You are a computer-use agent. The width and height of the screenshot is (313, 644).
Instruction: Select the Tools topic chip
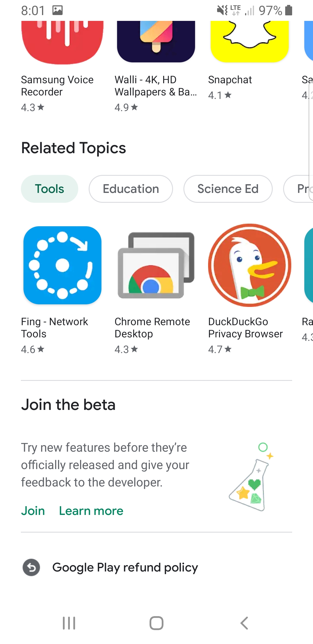point(50,189)
